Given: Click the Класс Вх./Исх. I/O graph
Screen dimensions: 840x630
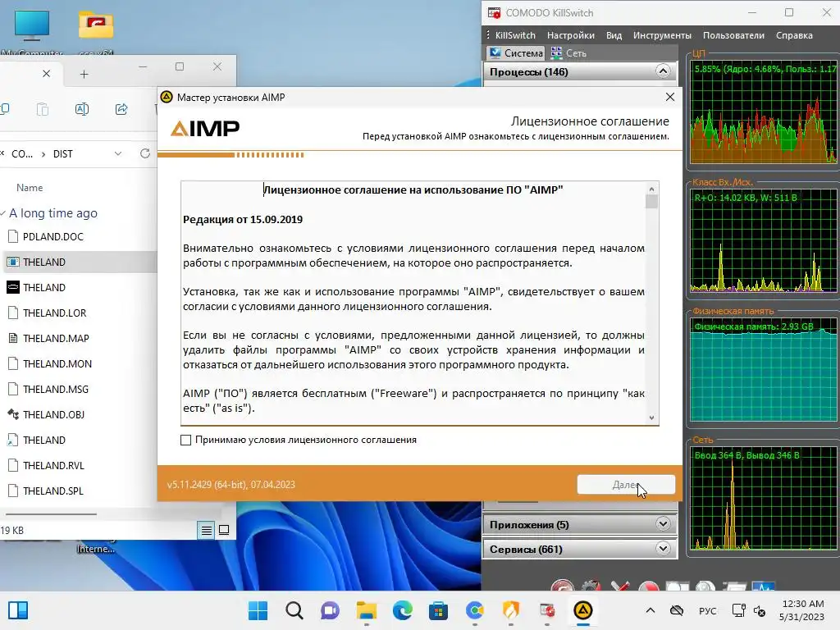Looking at the screenshot, I should click(764, 240).
